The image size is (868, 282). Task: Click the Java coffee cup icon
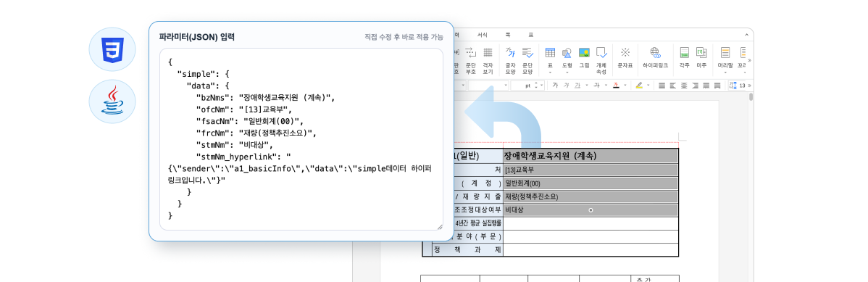pos(112,100)
